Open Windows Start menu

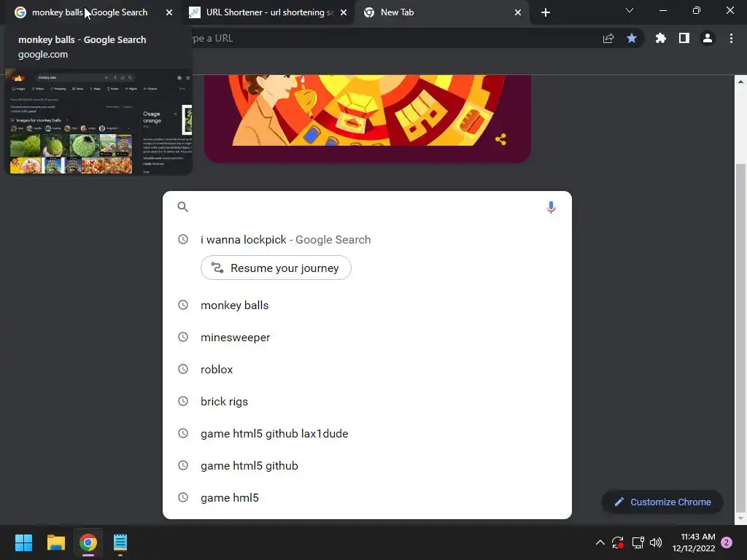[23, 542]
